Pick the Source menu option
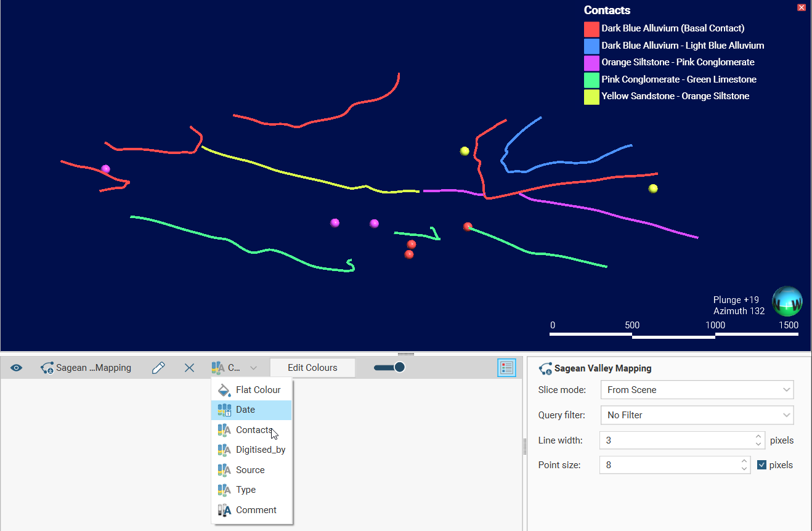The height and width of the screenshot is (531, 812). 250,470
